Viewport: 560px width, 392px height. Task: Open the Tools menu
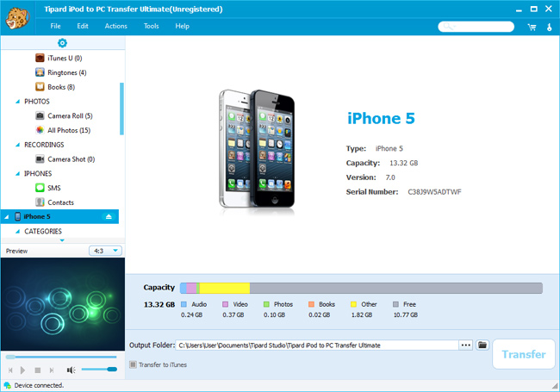151,26
